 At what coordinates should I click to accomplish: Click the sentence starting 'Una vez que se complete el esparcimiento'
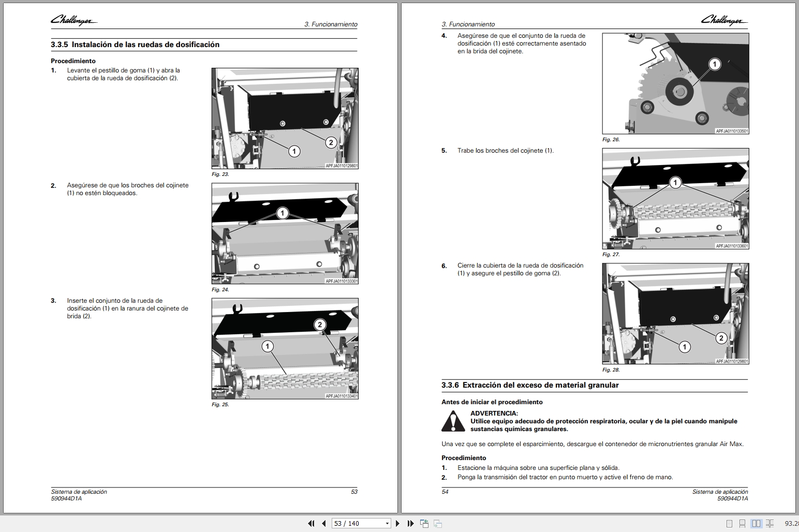pyautogui.click(x=593, y=444)
